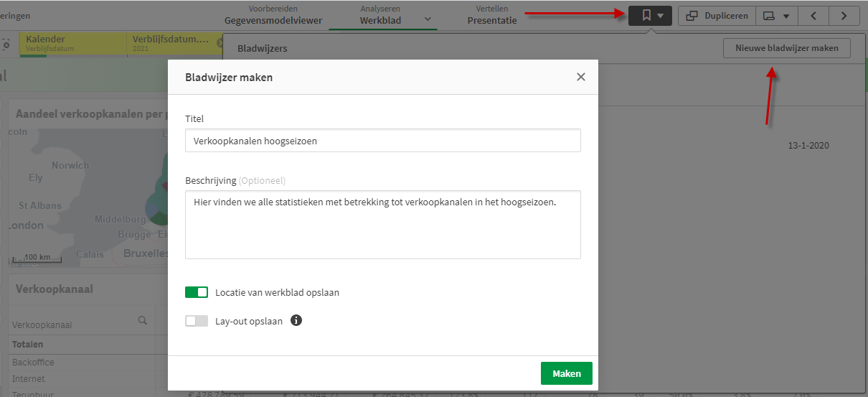868x397 pixels.
Task: Go to previous sheet arrow
Action: (814, 16)
